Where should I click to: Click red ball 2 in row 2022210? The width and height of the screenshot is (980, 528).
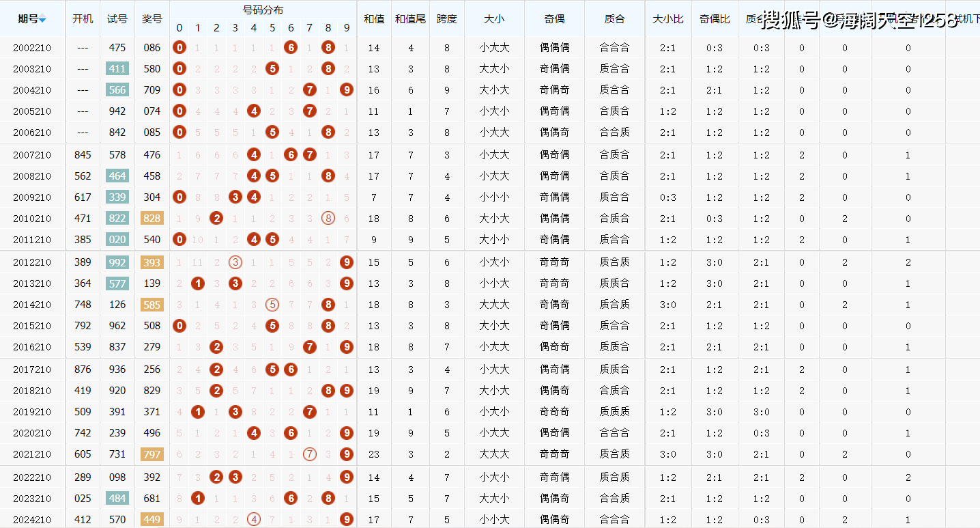(x=216, y=477)
